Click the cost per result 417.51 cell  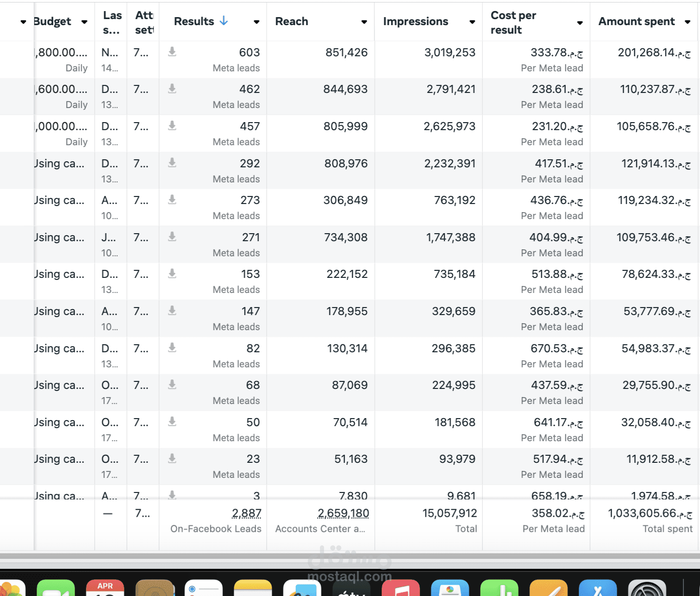(559, 163)
